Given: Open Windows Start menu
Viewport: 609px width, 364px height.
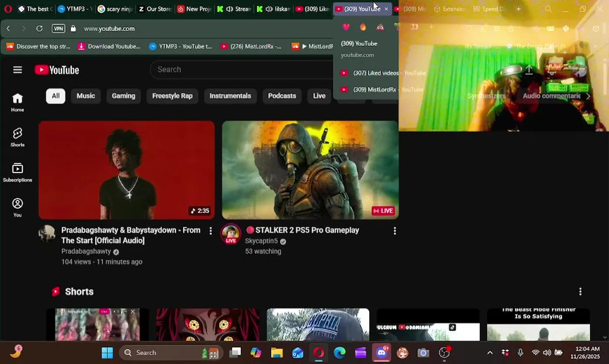Looking at the screenshot, I should 107,352.
